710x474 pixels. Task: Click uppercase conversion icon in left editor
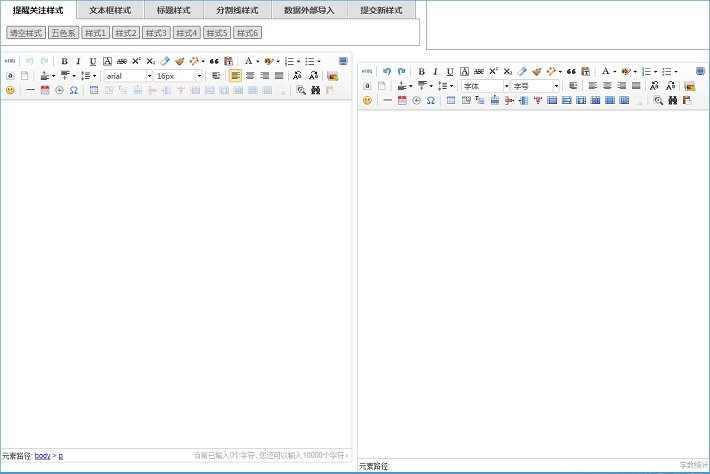click(297, 76)
